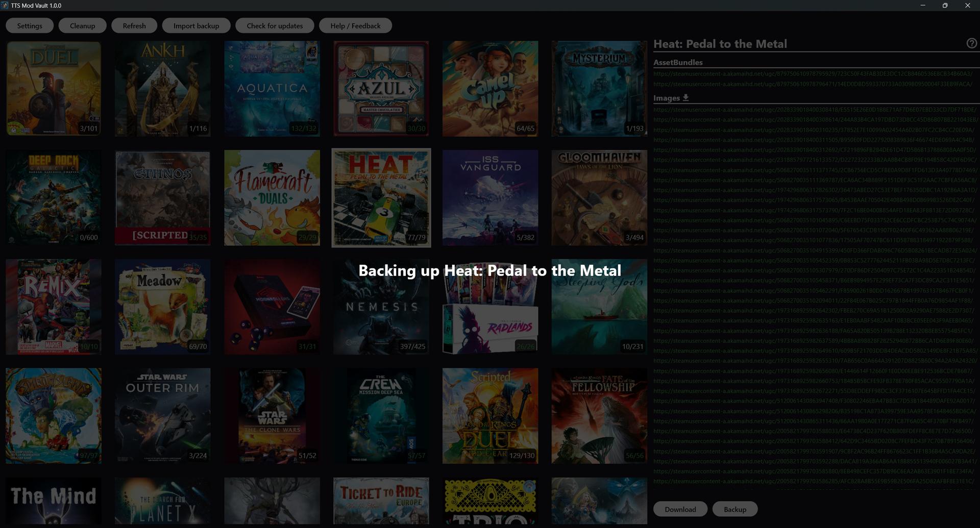Open Import backup
Image resolution: width=980 pixels, height=528 pixels.
(196, 26)
